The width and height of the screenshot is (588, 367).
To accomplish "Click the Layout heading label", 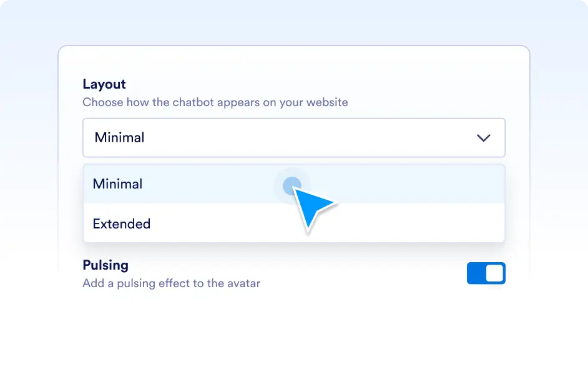I will [104, 84].
